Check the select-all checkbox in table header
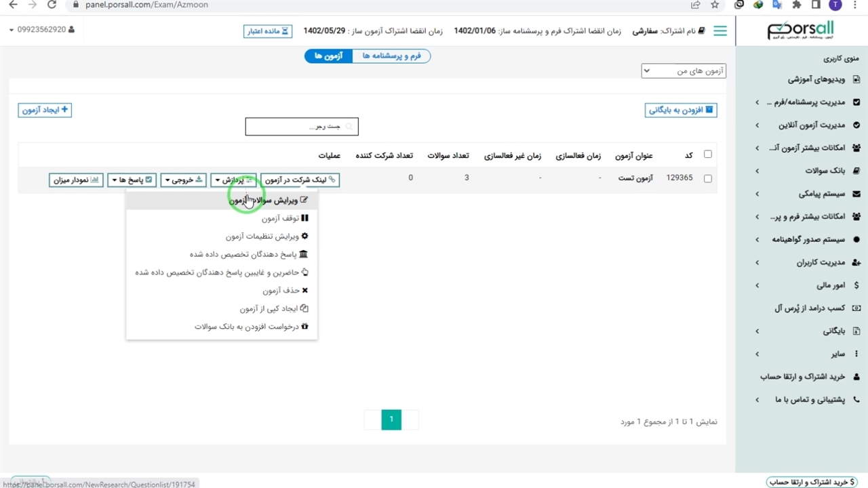Screen dimensions: 868x488 coord(708,155)
